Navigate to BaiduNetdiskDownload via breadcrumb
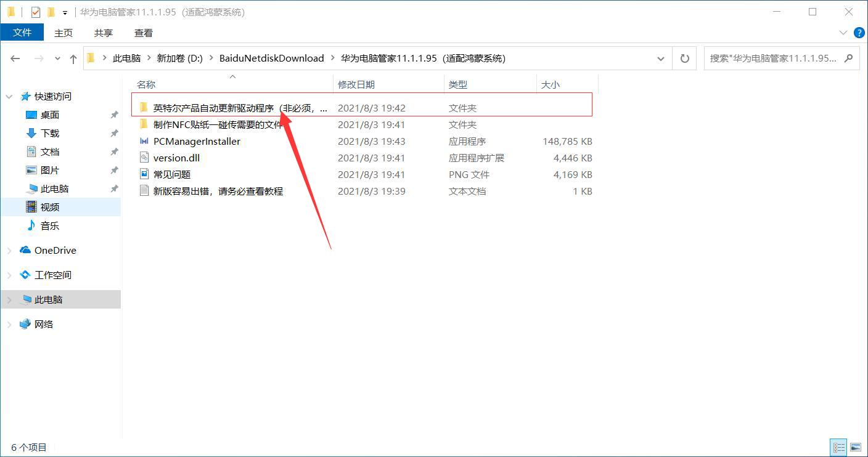The width and height of the screenshot is (868, 457). click(272, 58)
